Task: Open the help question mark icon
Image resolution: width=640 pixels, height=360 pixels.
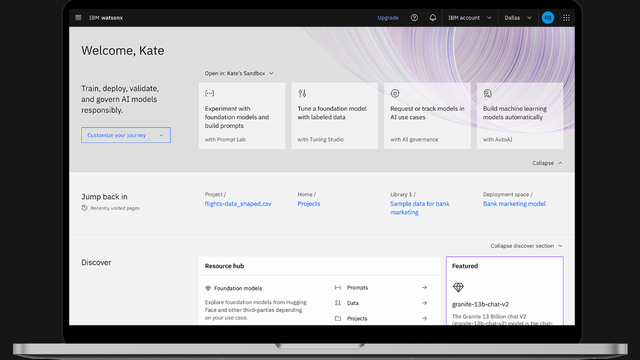Action: point(414,18)
